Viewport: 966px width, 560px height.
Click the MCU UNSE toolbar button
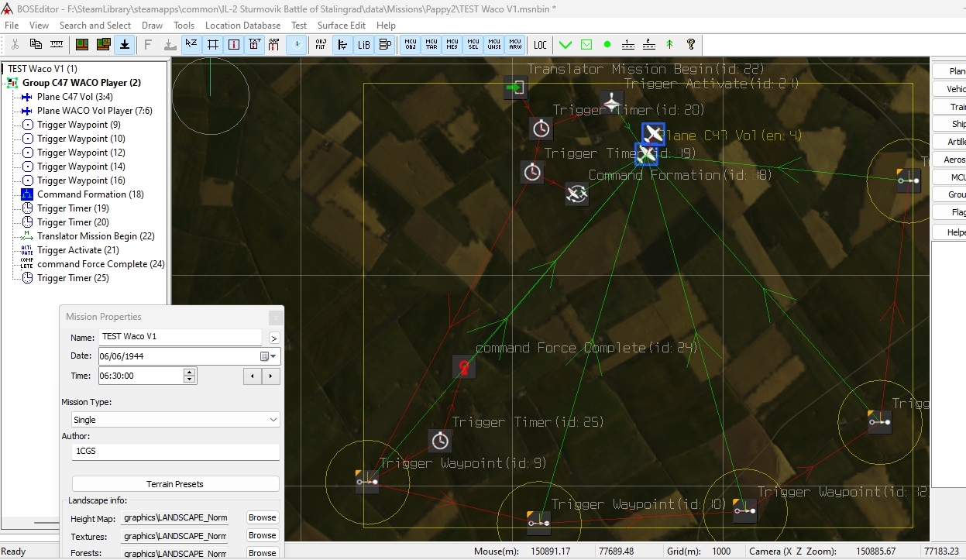494,45
